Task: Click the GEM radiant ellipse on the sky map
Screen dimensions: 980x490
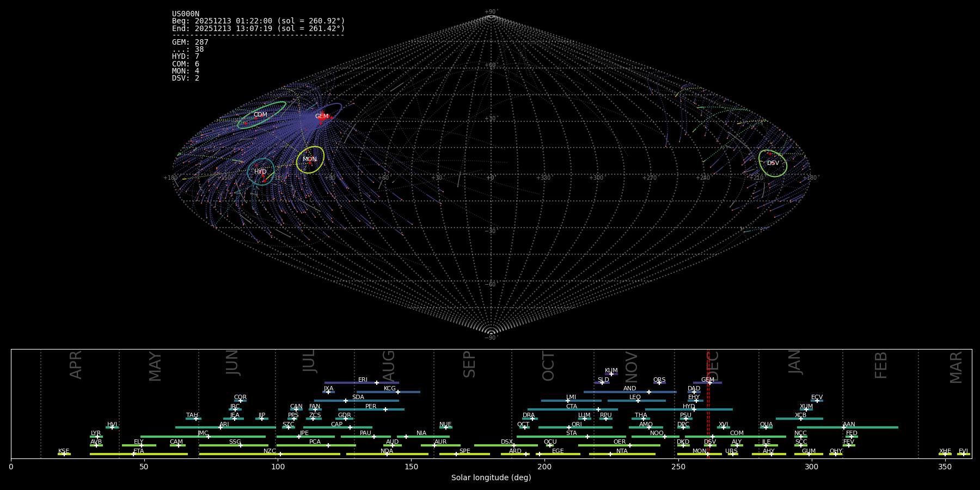Action: [x=328, y=113]
